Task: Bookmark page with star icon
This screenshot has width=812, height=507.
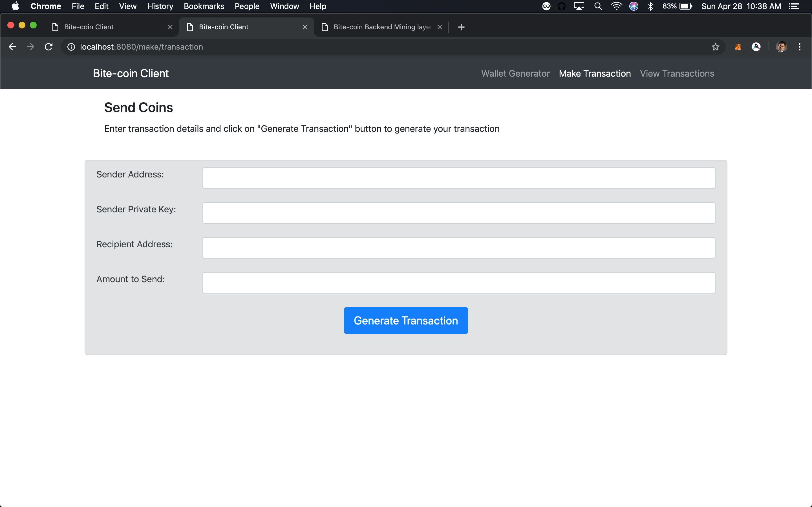Action: tap(715, 46)
